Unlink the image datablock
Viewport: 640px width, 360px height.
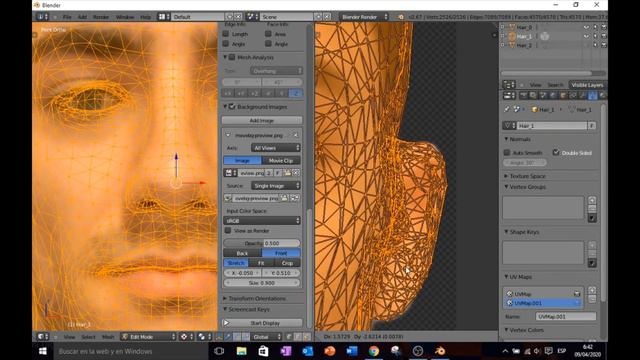coord(296,173)
